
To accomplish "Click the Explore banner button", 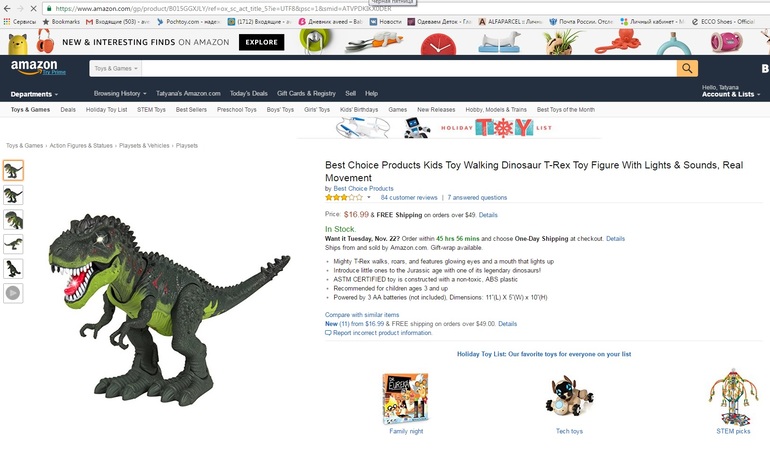I will [x=261, y=43].
